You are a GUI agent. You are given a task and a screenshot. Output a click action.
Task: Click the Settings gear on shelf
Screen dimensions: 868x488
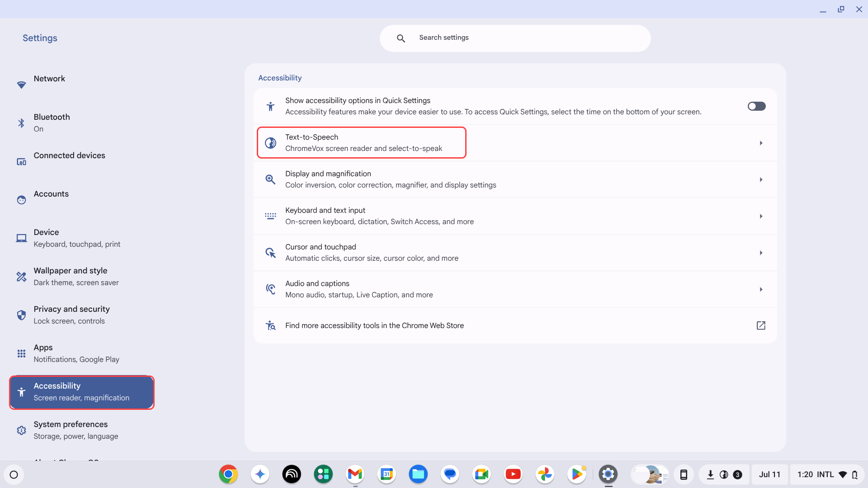[608, 474]
